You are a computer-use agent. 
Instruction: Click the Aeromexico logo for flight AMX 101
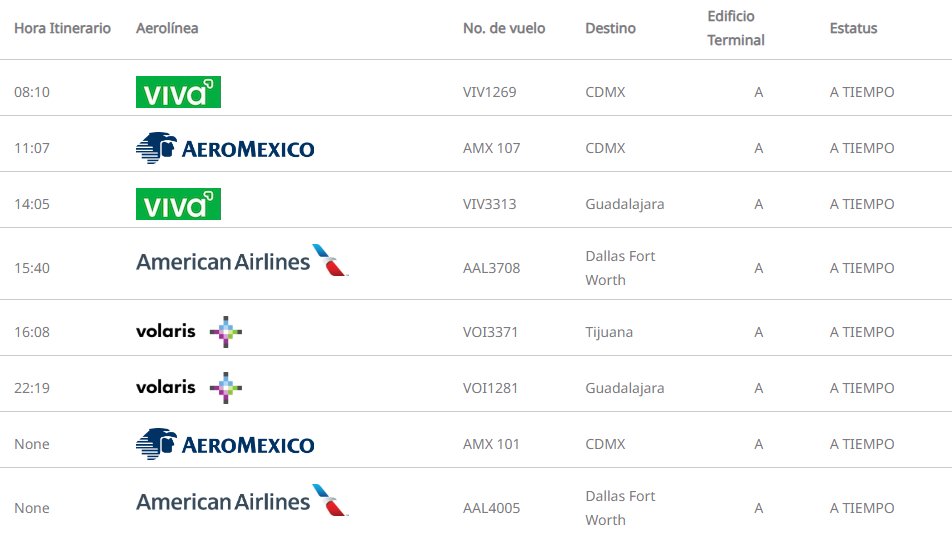coord(225,444)
